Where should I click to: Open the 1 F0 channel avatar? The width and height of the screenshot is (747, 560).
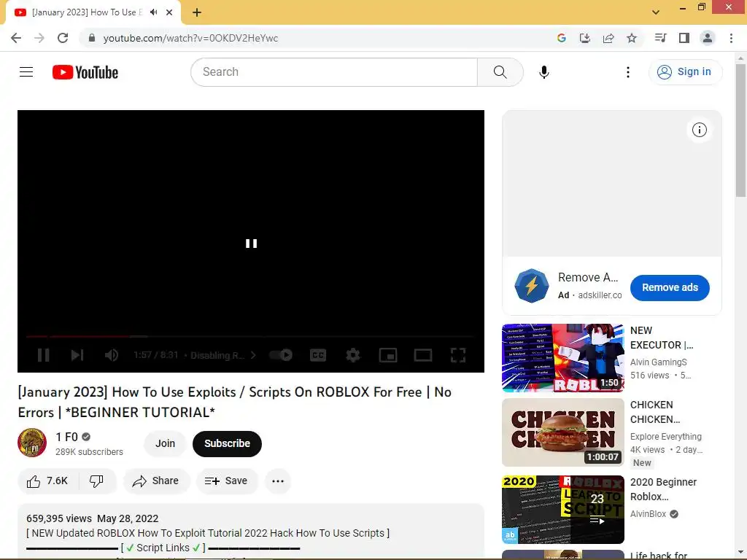click(x=32, y=443)
